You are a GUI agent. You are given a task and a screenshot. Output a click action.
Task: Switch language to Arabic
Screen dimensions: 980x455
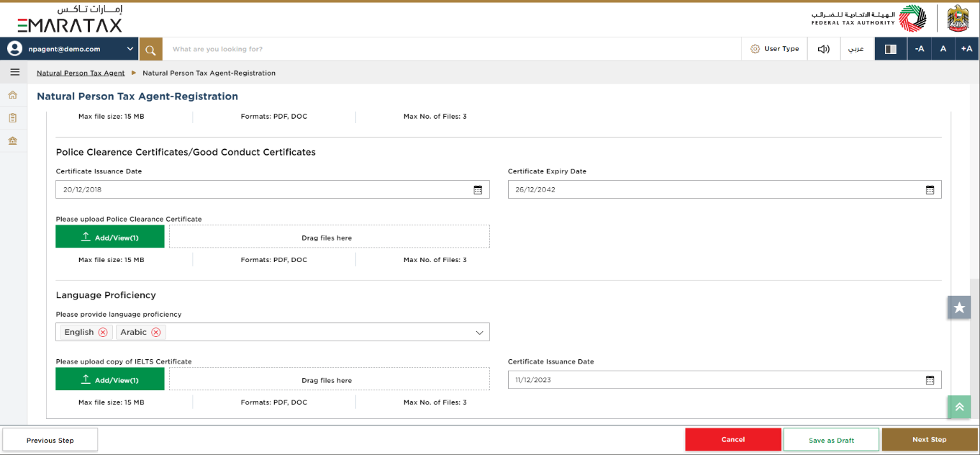(857, 49)
